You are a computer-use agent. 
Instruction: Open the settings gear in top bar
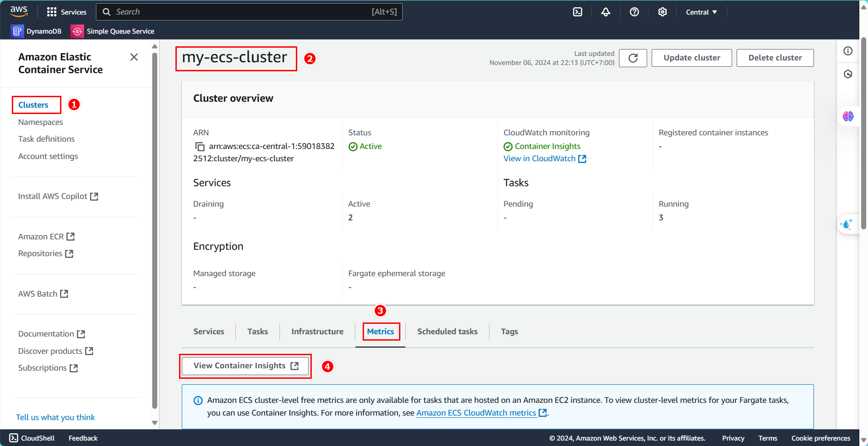(663, 12)
